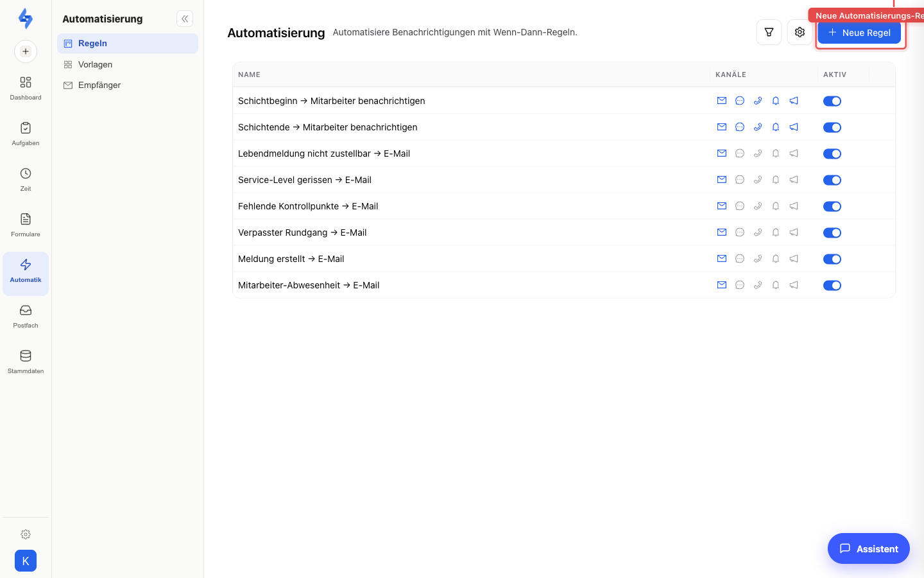The image size is (924, 578).
Task: Select Regeln menu item
Action: (128, 44)
